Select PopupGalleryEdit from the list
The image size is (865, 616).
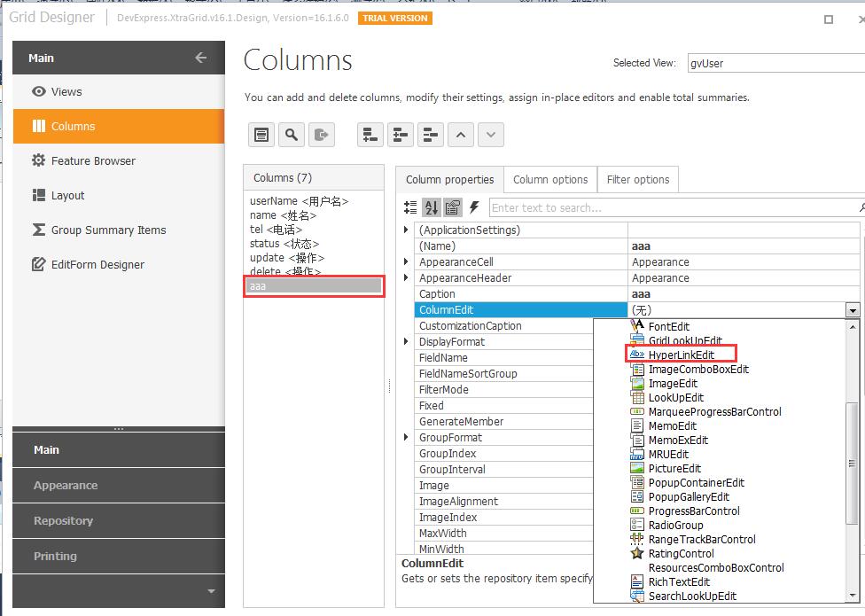click(x=689, y=497)
